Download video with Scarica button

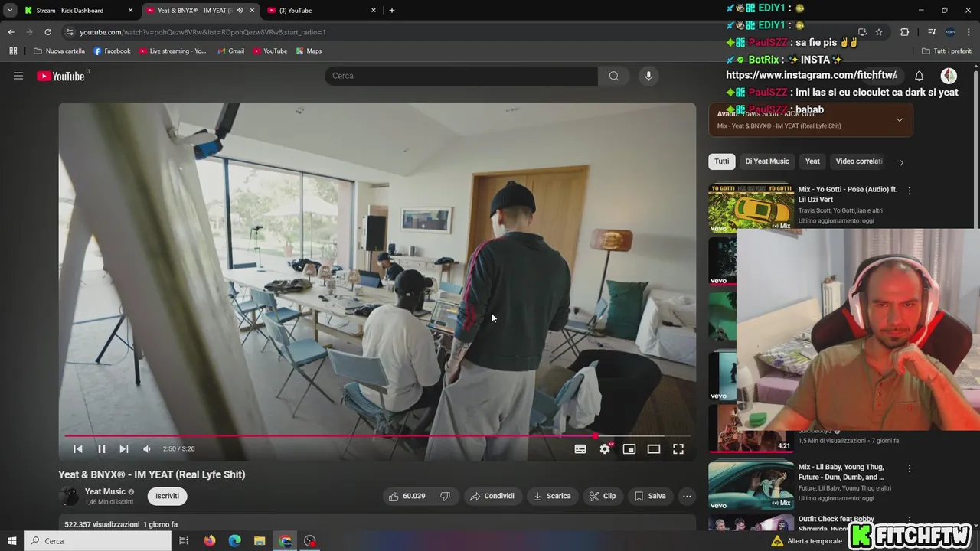click(x=552, y=496)
